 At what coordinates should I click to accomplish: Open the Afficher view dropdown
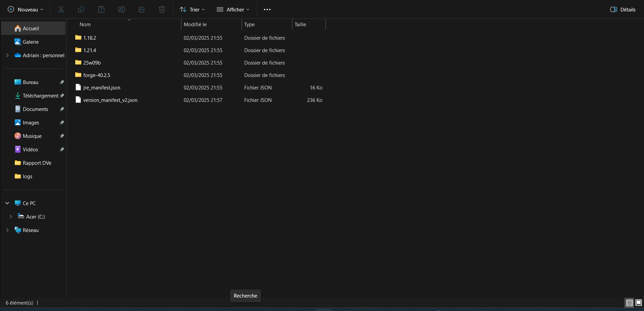pos(233,9)
